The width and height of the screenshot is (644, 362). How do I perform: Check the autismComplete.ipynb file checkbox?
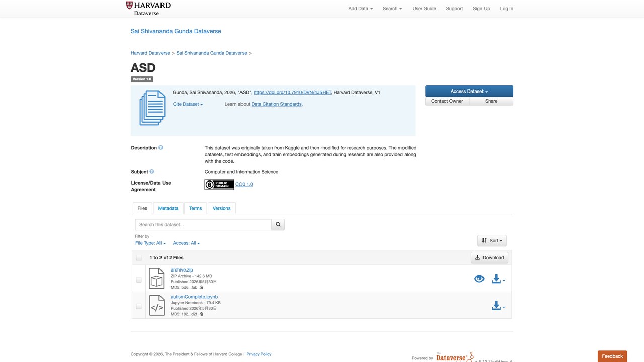click(x=139, y=306)
